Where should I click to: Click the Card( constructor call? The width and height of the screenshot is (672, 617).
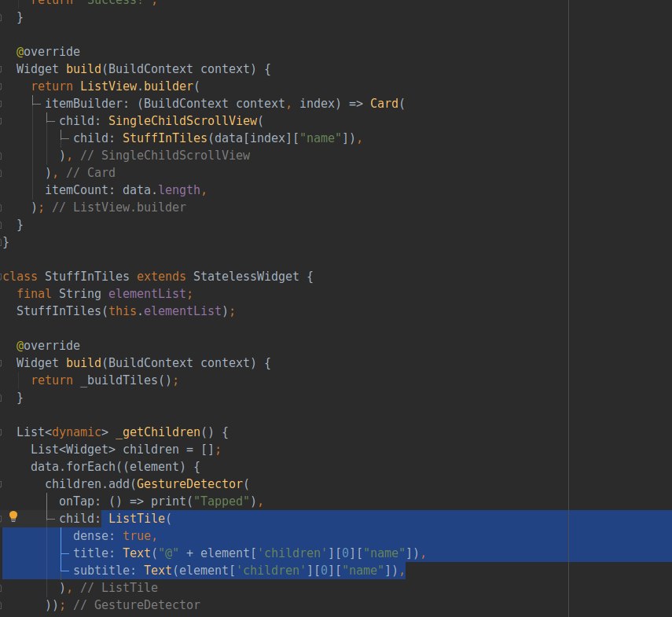[387, 104]
